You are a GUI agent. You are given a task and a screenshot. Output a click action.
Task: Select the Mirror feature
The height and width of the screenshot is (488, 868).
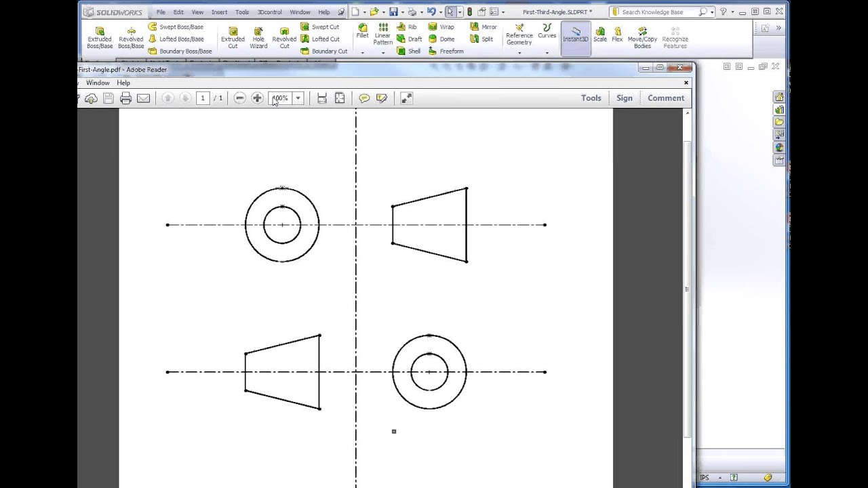pos(484,27)
